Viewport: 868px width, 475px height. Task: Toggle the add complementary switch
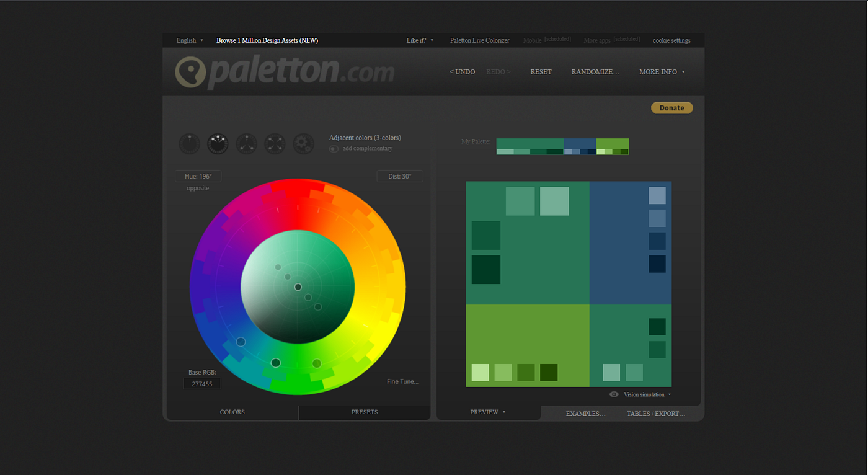[x=334, y=149]
